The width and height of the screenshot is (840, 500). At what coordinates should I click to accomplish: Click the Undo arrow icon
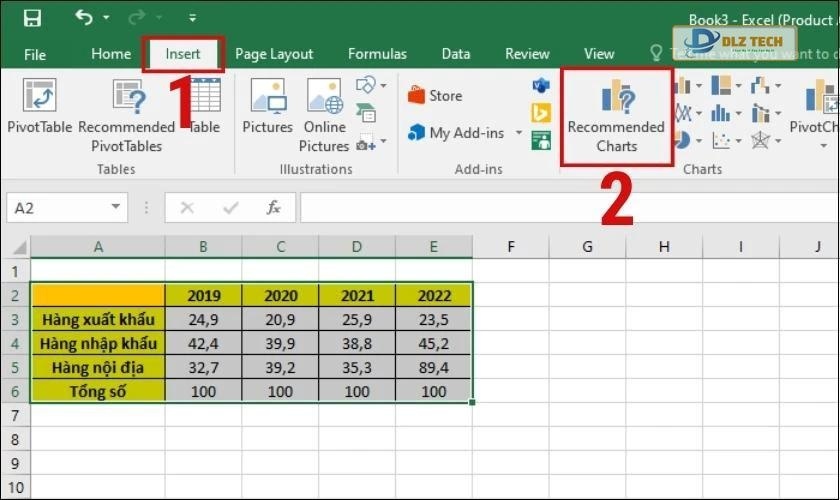(x=83, y=18)
